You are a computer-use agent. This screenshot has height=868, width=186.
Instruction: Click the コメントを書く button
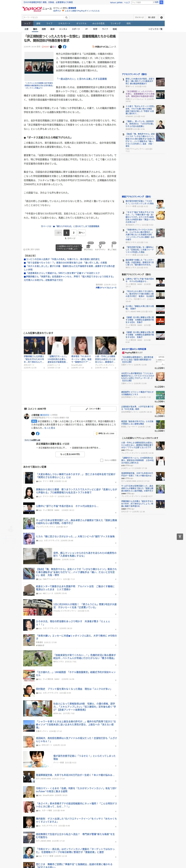click(93, 409)
